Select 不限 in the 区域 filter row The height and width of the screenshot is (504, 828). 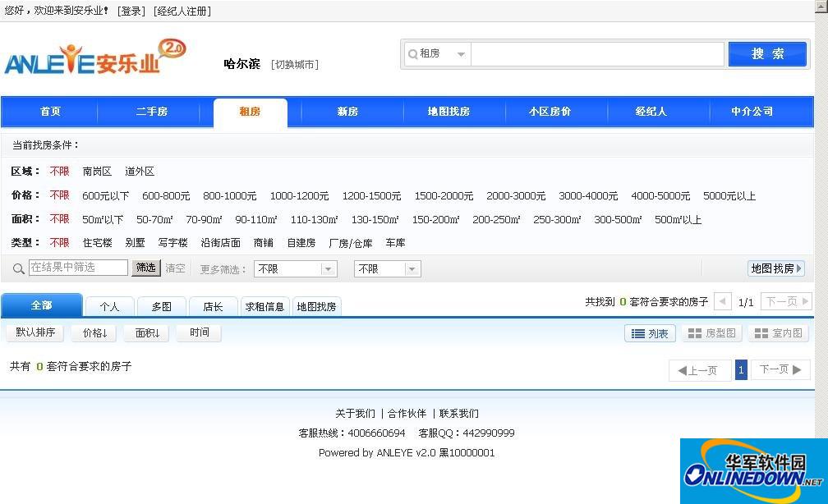[59, 172]
